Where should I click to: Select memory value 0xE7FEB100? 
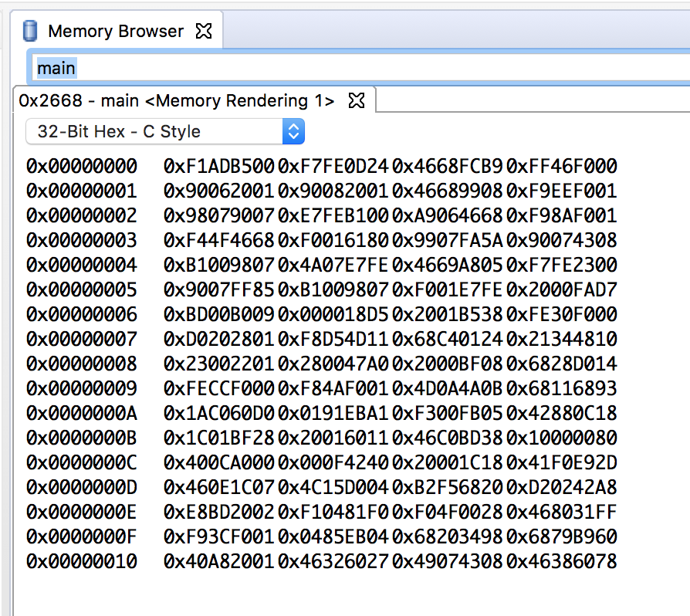click(333, 215)
